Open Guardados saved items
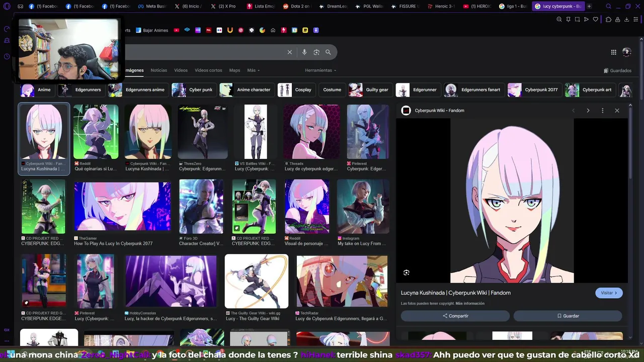This screenshot has width=644, height=362. point(617,71)
